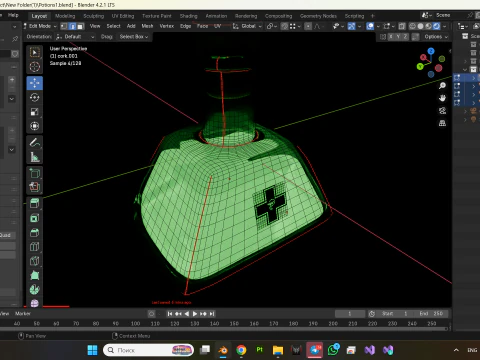Switch to face select mode

pos(80,26)
